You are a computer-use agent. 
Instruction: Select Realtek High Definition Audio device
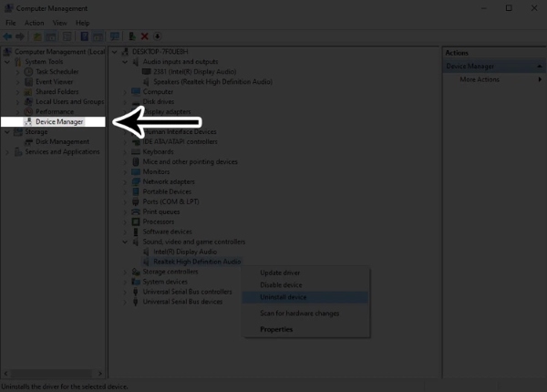(x=197, y=262)
